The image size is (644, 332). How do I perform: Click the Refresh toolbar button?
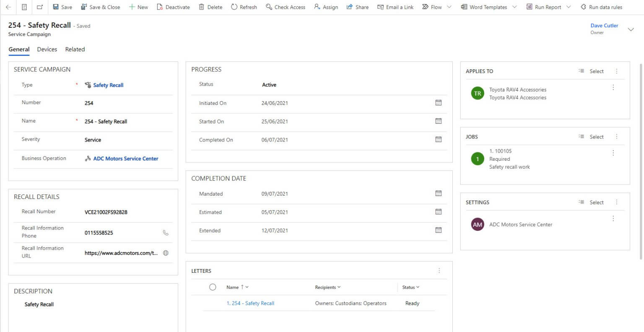click(244, 7)
